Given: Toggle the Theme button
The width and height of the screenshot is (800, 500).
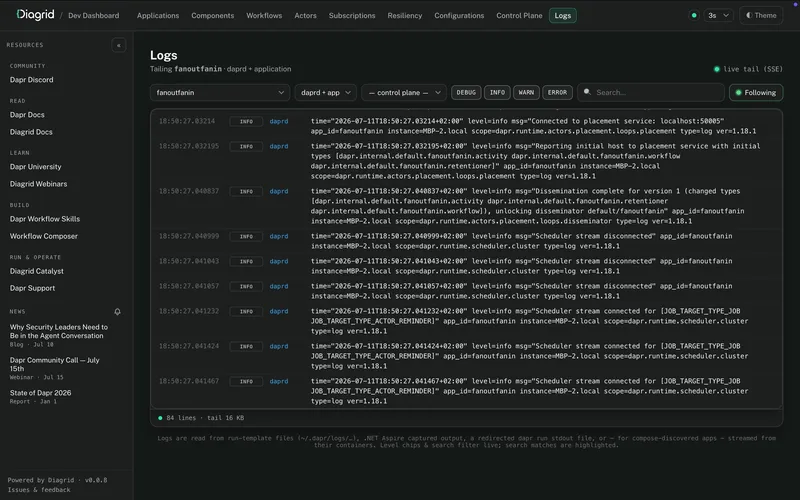Looking at the screenshot, I should pos(761,15).
